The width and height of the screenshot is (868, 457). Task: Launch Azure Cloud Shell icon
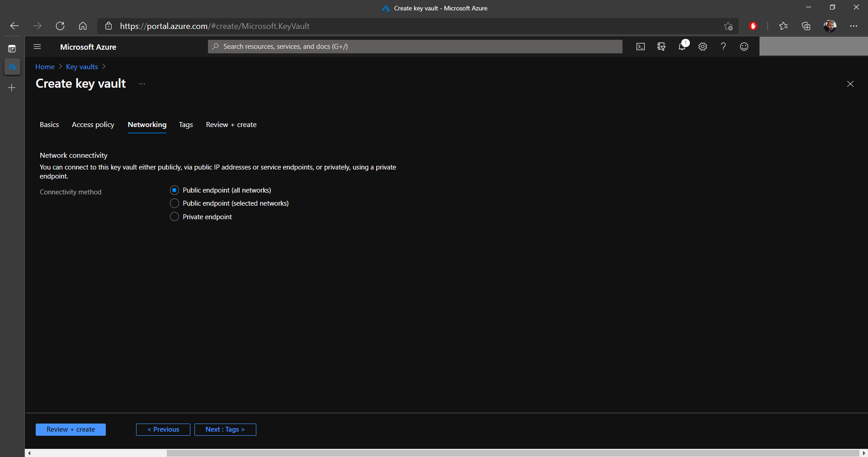click(641, 47)
